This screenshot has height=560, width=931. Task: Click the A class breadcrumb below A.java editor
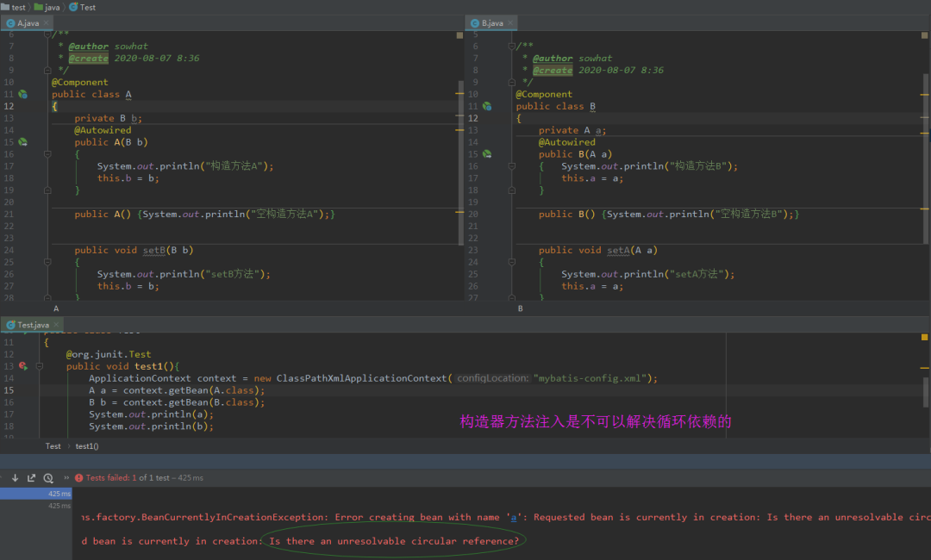[56, 308]
